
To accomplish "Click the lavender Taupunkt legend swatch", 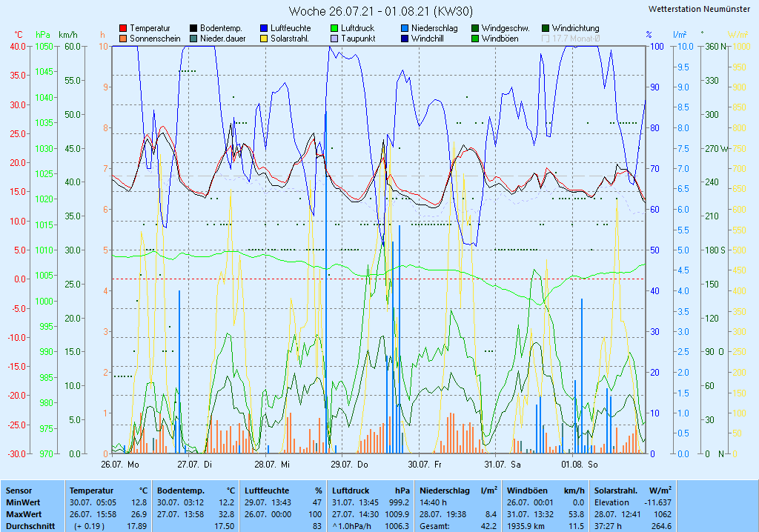I will [x=334, y=39].
